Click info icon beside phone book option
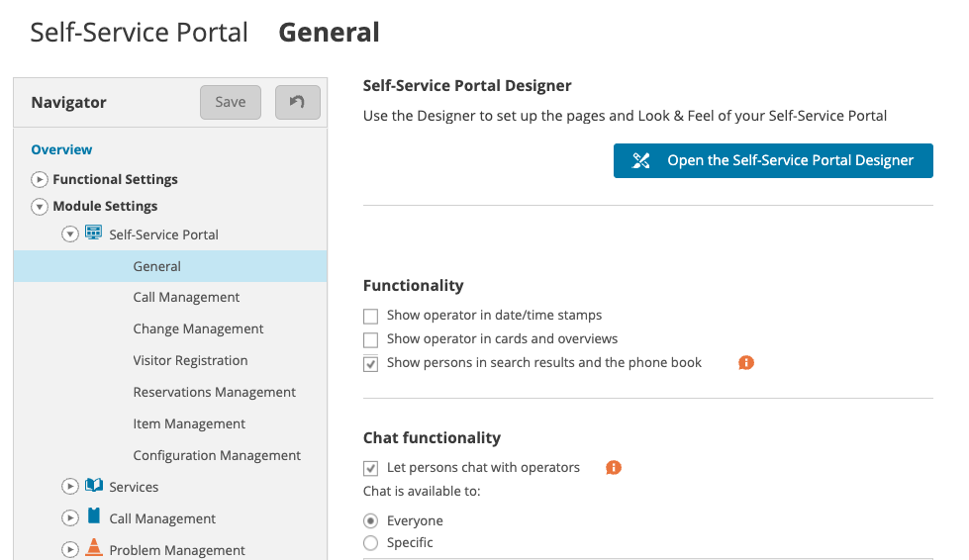Image resolution: width=969 pixels, height=560 pixels. pos(746,363)
